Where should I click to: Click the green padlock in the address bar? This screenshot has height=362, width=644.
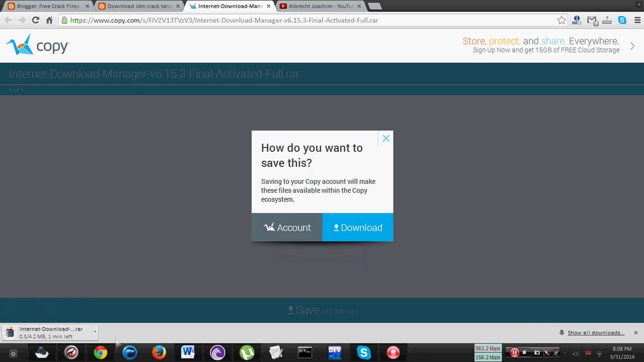64,21
